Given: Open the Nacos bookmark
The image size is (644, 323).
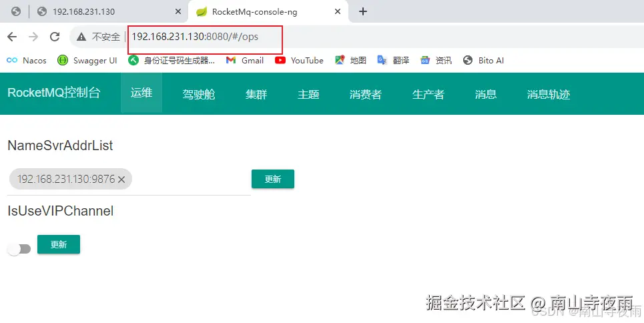Looking at the screenshot, I should tap(27, 61).
